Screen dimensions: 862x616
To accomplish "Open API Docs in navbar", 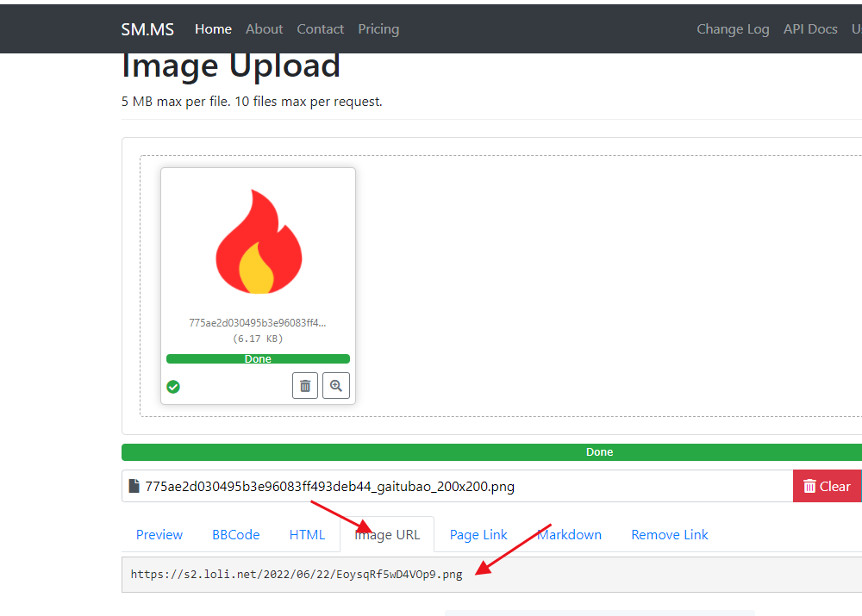I will [x=810, y=29].
